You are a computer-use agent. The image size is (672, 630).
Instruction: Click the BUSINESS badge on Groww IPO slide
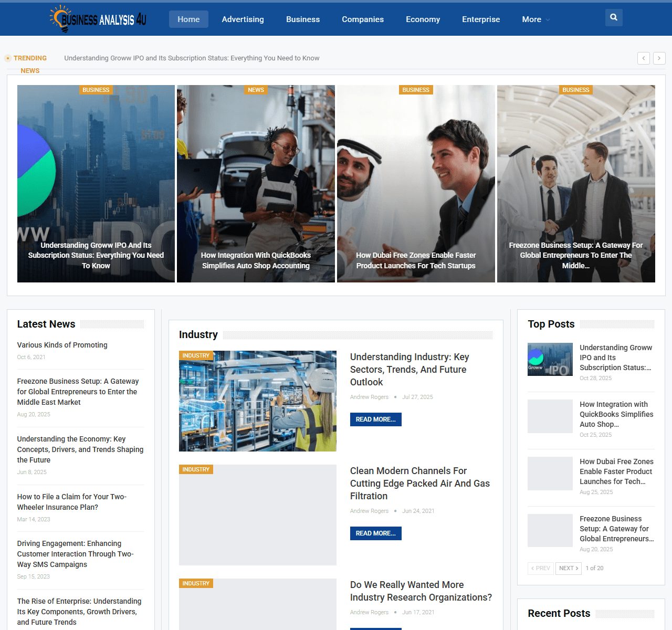tap(96, 90)
